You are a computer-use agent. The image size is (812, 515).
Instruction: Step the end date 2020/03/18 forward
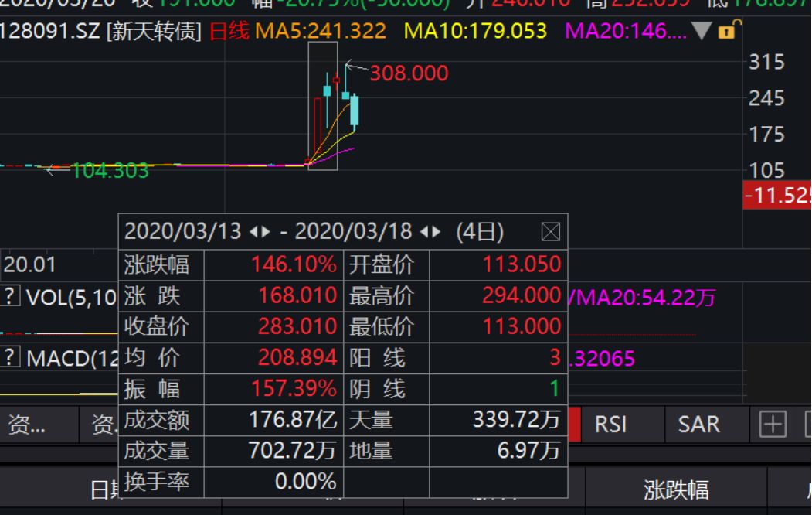pos(437,231)
